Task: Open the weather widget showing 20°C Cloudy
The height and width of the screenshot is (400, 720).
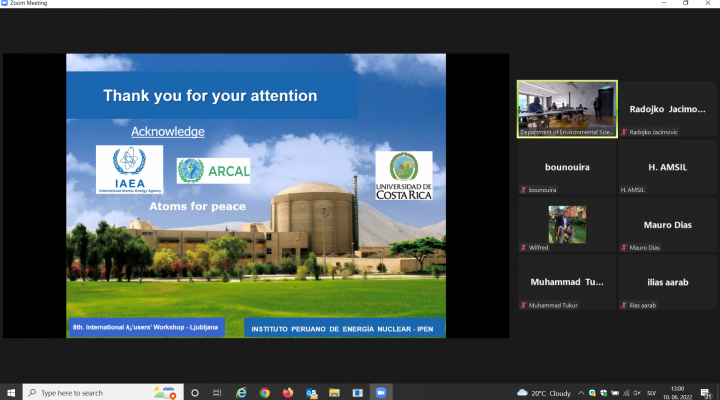Action: pyautogui.click(x=544, y=393)
